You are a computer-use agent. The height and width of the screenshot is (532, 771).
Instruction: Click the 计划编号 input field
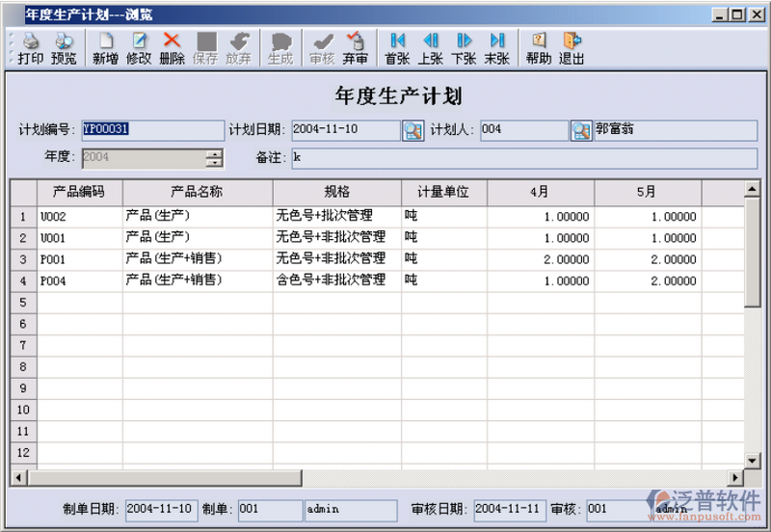point(150,130)
